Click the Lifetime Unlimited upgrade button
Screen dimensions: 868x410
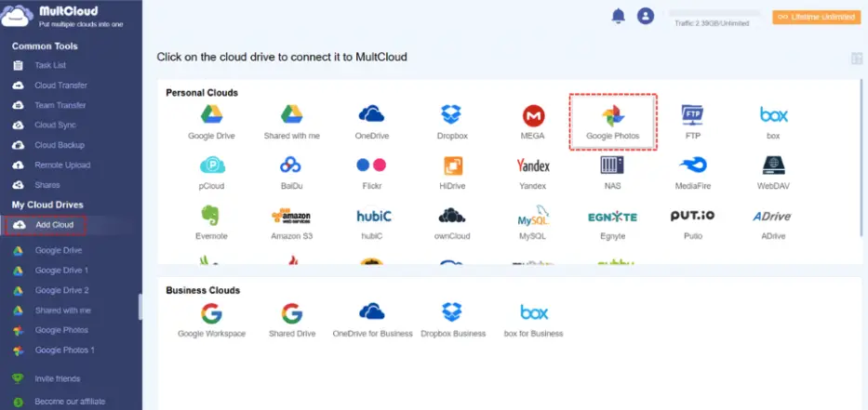coord(817,17)
